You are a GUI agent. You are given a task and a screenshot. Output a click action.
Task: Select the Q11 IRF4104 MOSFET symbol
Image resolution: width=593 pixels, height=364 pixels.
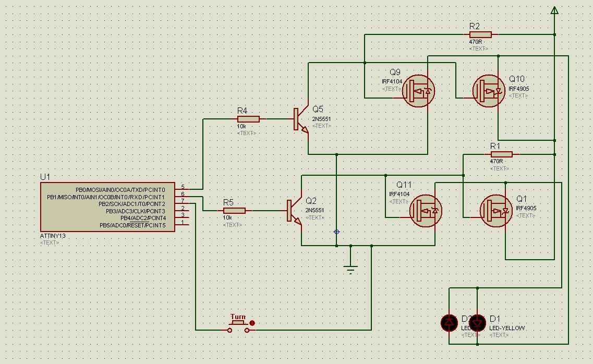[426, 211]
